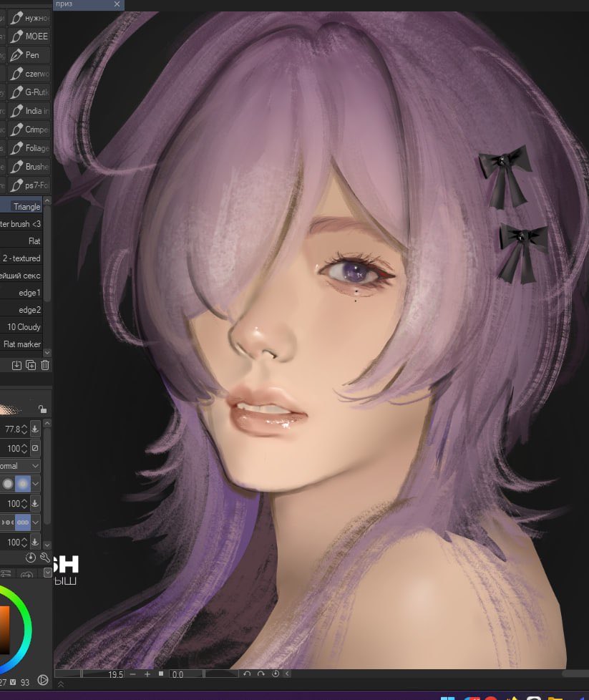Select the highlighted three-dots spacing option

click(23, 522)
